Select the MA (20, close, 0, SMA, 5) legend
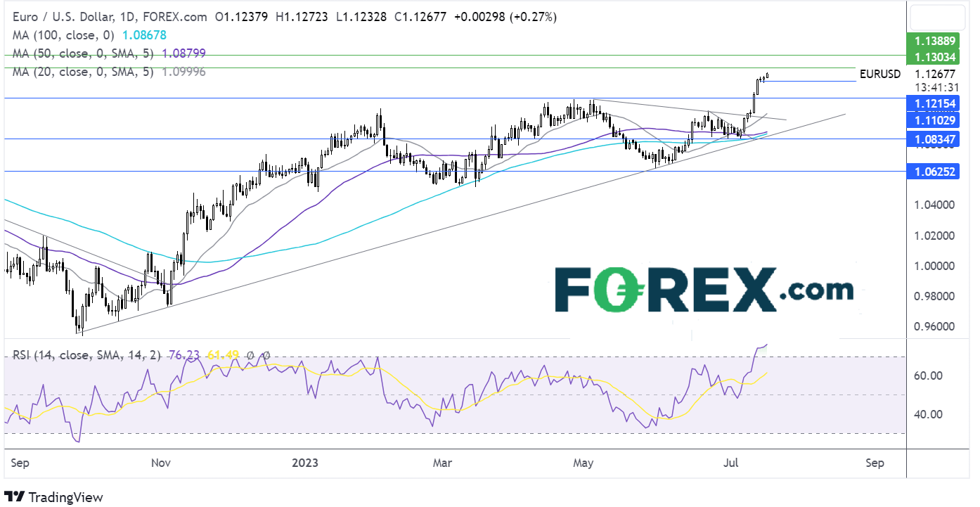 (83, 72)
